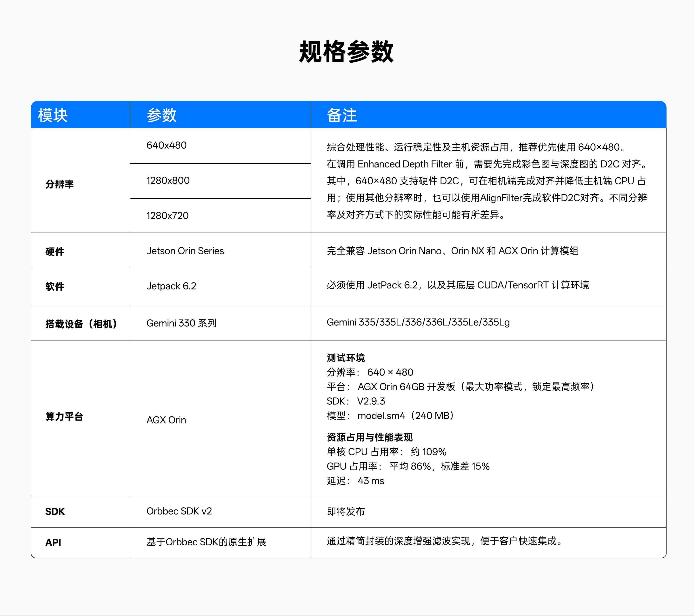Click the SDK： V2.9.3 line
Viewport: 694px width, 616px height.
(x=356, y=401)
